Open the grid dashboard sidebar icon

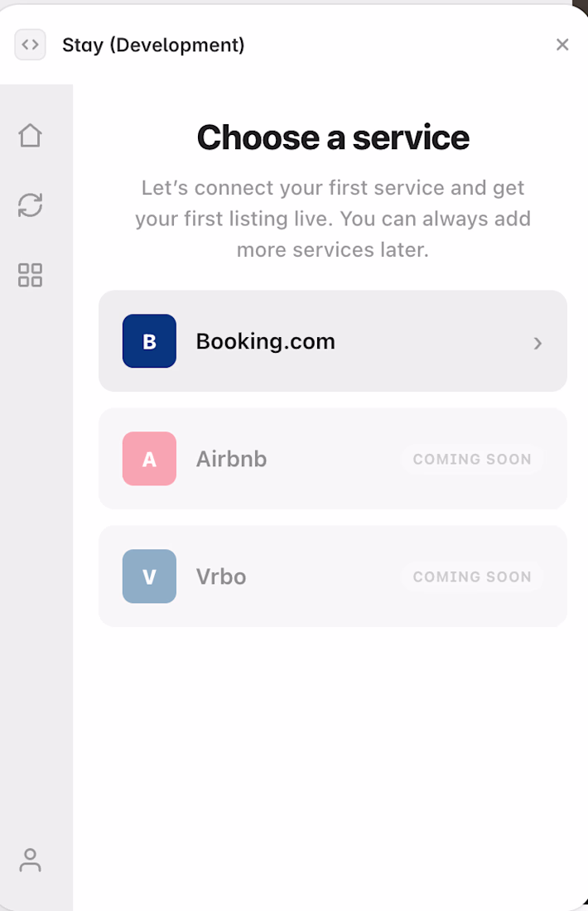[x=30, y=275]
